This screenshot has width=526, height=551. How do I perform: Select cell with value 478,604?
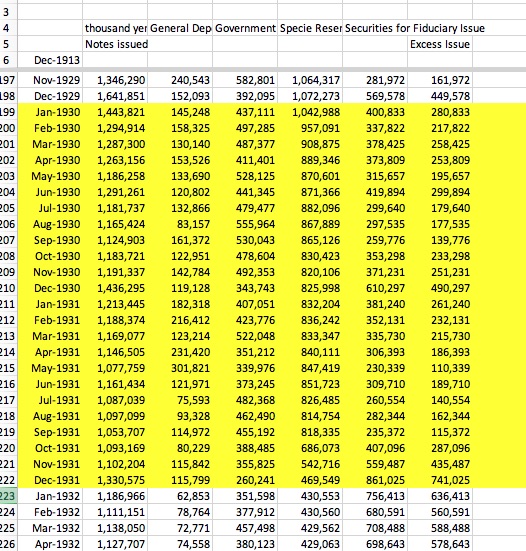point(245,256)
